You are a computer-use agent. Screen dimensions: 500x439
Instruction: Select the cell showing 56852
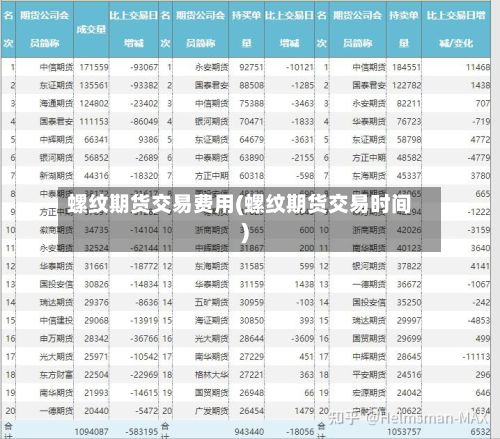coord(96,157)
